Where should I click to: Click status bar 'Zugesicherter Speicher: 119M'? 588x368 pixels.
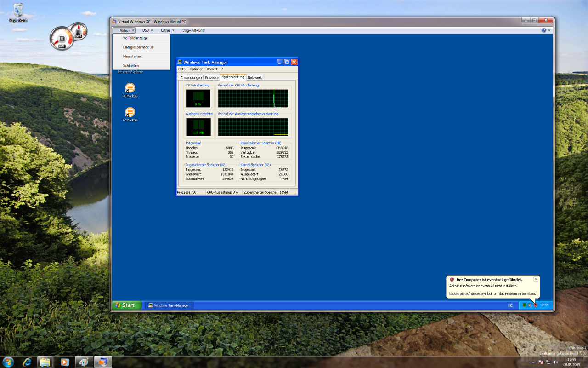[x=266, y=192]
